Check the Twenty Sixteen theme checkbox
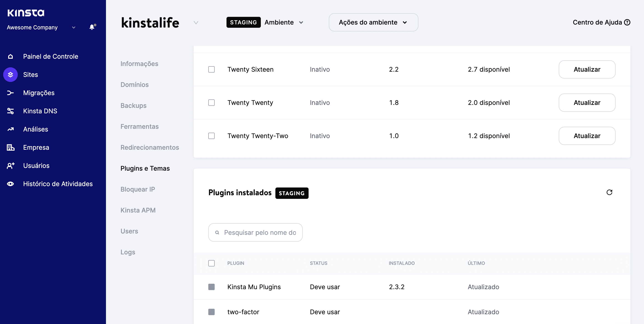This screenshot has height=324, width=644. (211, 69)
